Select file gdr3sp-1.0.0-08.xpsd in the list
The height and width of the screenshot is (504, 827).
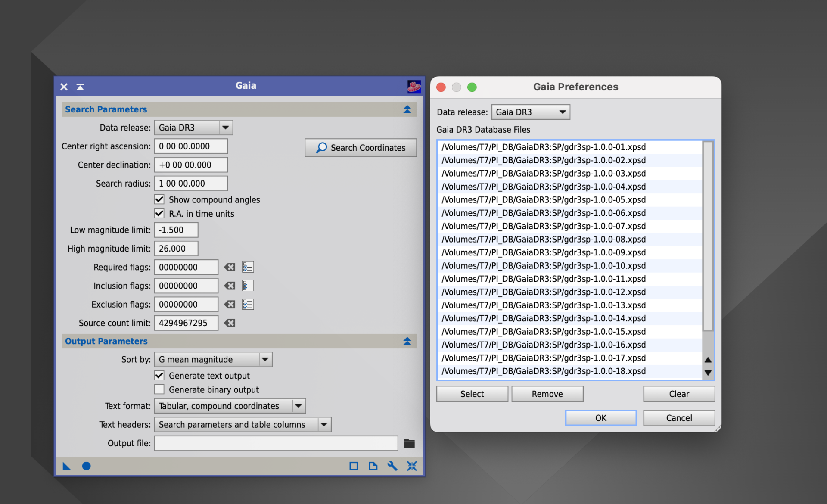click(570, 240)
